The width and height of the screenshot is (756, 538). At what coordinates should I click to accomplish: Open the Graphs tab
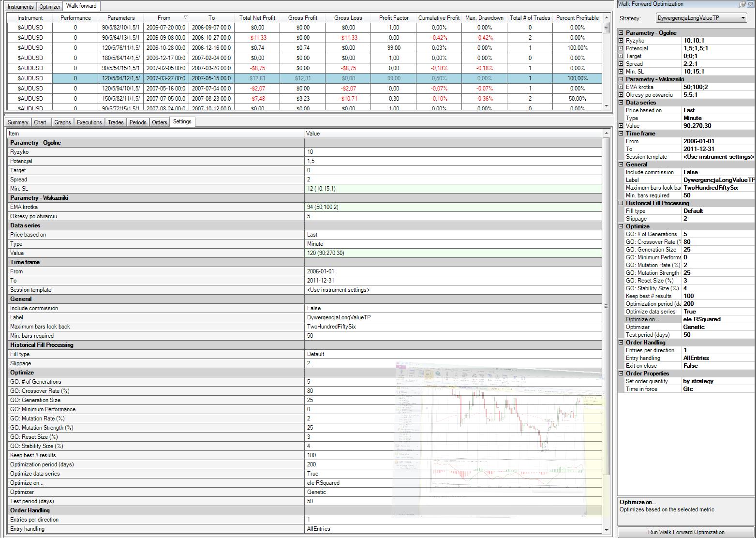pos(62,122)
